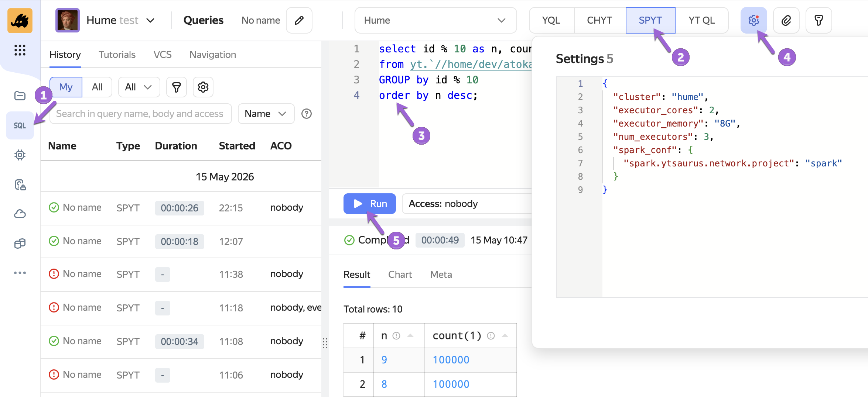
Task: Select the All history toggle
Action: pyautogui.click(x=97, y=87)
